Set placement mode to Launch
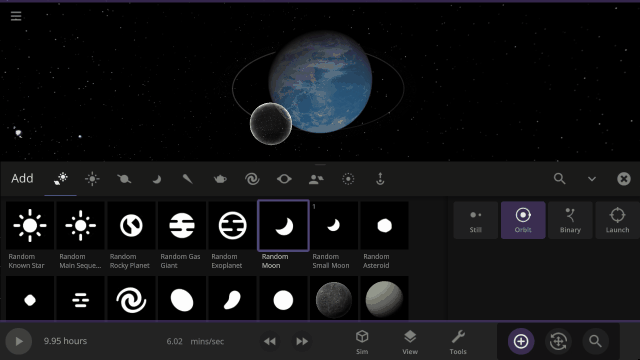This screenshot has height=360, width=640. pyautogui.click(x=617, y=220)
